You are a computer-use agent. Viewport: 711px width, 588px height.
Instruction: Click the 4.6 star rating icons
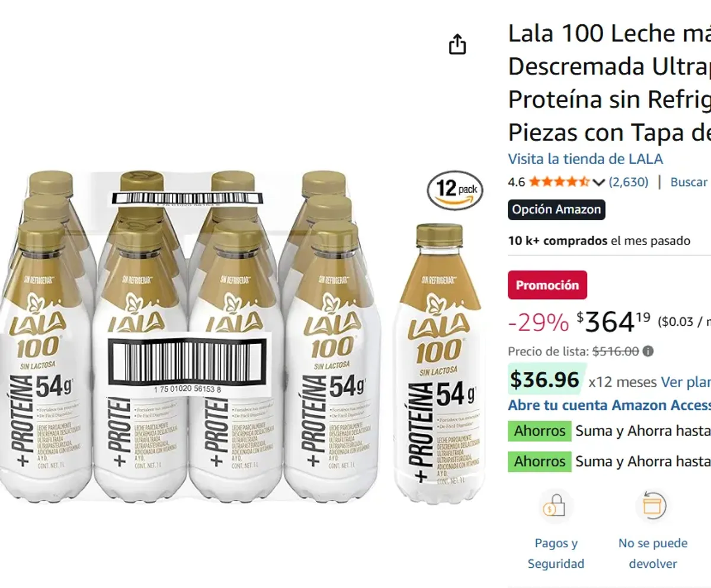[x=559, y=182]
